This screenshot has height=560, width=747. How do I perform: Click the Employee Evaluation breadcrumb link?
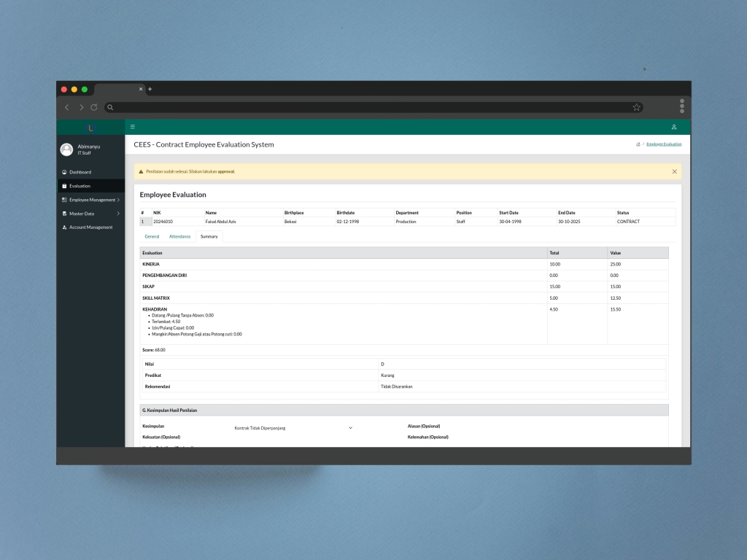(663, 144)
